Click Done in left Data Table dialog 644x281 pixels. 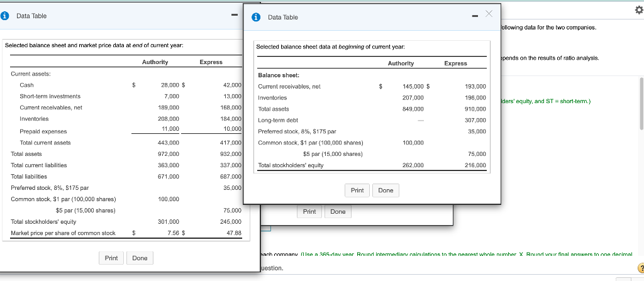click(x=140, y=258)
